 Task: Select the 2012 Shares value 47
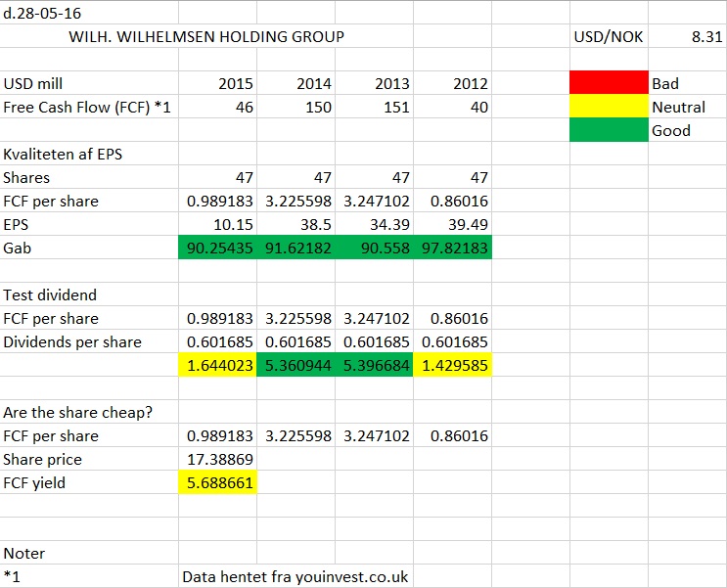[x=452, y=177]
